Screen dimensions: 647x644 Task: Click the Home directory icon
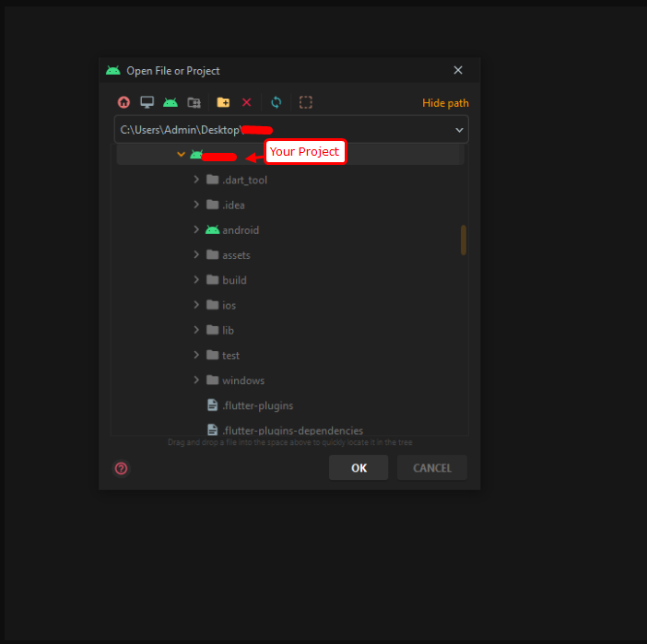[x=124, y=102]
